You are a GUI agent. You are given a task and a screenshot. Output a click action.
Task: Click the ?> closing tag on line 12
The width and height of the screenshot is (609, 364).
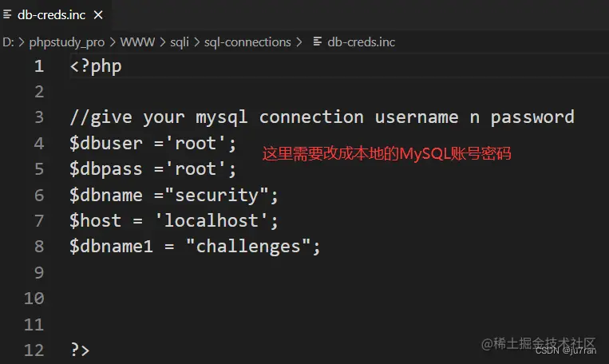(81, 350)
